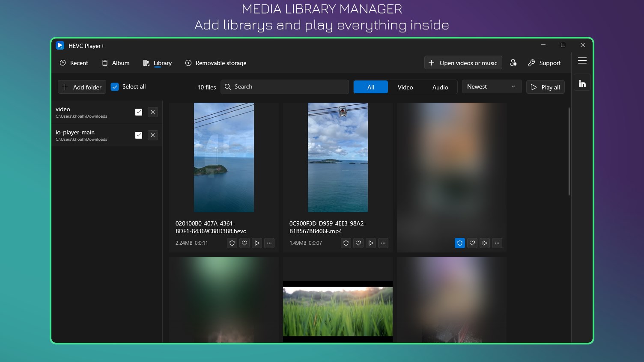Filter the library by Video
Screen dimensions: 644x362
405,87
